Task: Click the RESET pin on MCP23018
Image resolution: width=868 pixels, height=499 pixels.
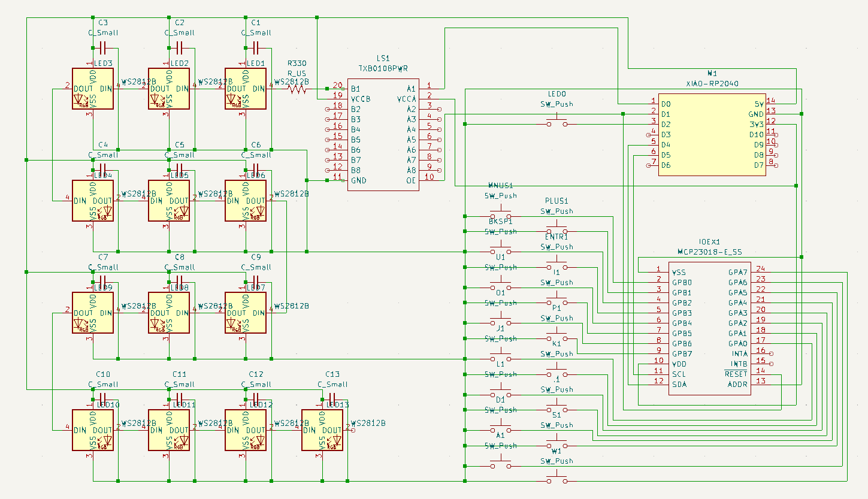Action: (x=761, y=374)
